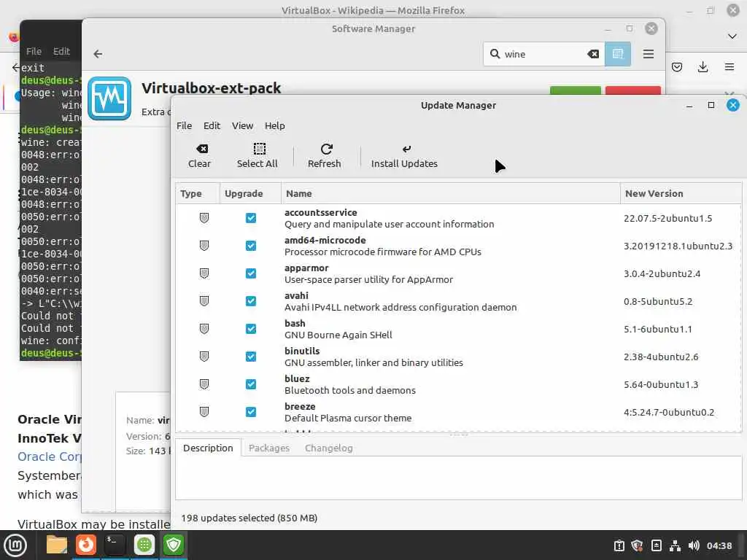Select the Description tab
This screenshot has height=560, width=747.
tap(208, 448)
